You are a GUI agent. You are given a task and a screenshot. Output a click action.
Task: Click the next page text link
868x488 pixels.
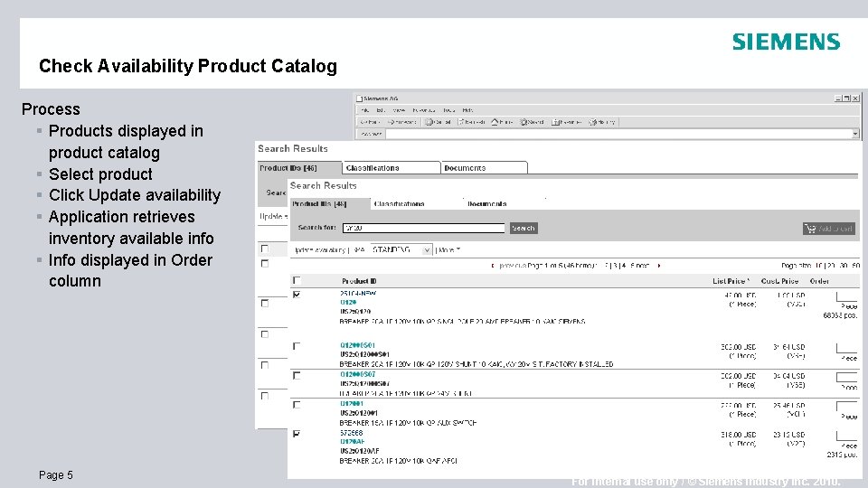point(643,266)
